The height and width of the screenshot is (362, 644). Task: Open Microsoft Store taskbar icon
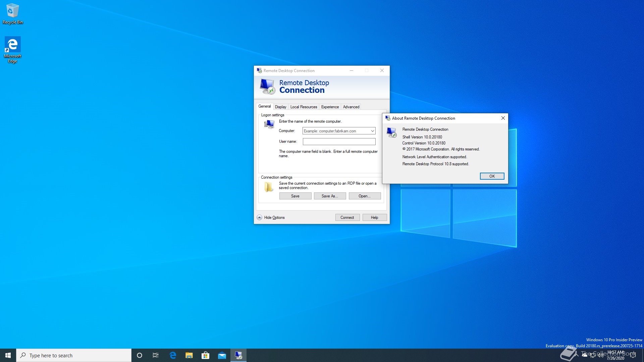pos(205,355)
